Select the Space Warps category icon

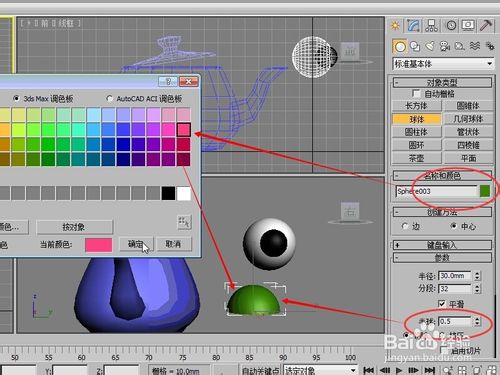pyautogui.click(x=475, y=46)
